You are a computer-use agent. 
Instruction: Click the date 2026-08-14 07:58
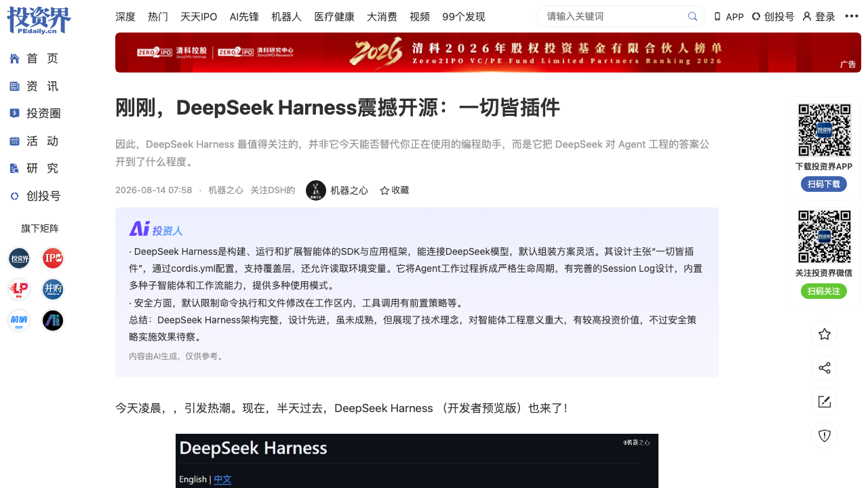pyautogui.click(x=154, y=190)
